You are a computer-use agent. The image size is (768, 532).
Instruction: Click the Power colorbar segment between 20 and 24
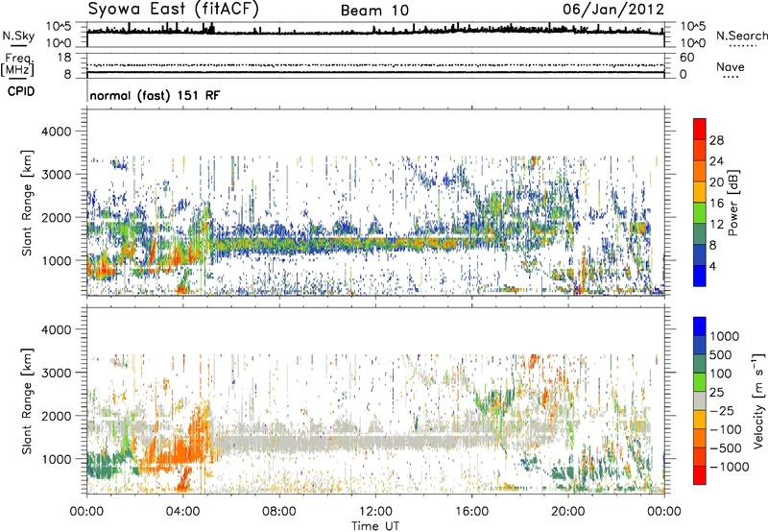700,171
